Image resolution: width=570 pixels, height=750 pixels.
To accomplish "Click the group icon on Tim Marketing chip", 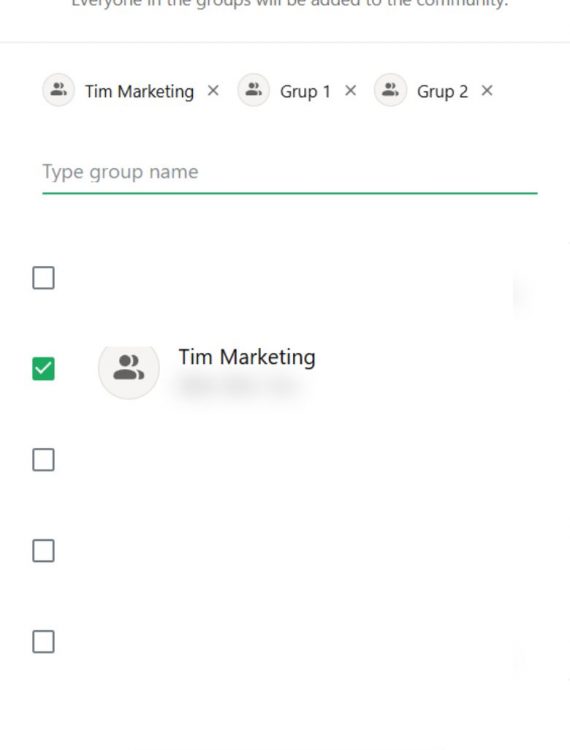I will pyautogui.click(x=59, y=89).
